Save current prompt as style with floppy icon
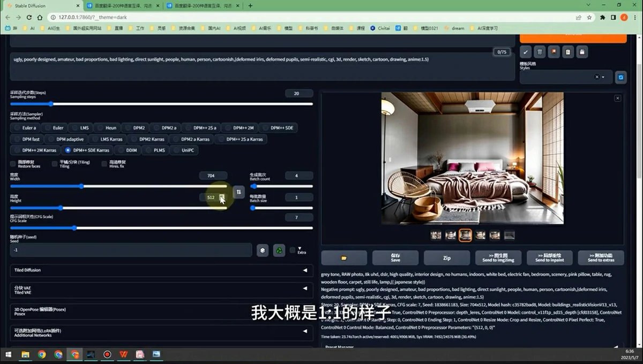Viewport: 643px width, 364px height. (x=582, y=52)
